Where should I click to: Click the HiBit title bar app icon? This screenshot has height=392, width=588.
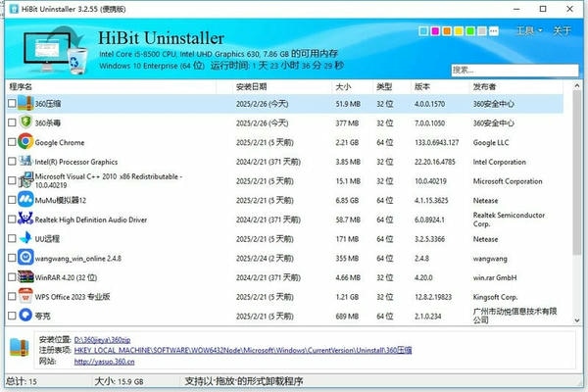pyautogui.click(x=15, y=9)
